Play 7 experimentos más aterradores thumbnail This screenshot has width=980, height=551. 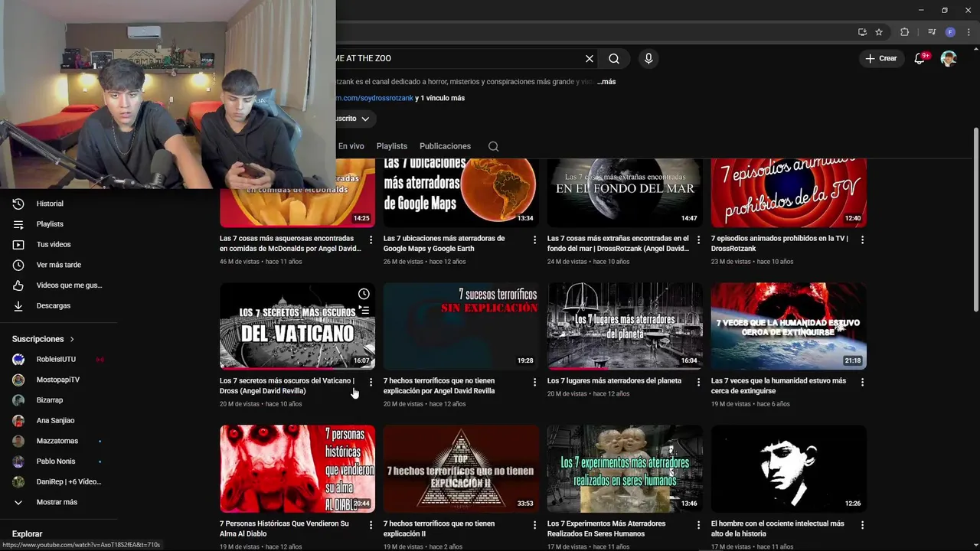click(625, 469)
